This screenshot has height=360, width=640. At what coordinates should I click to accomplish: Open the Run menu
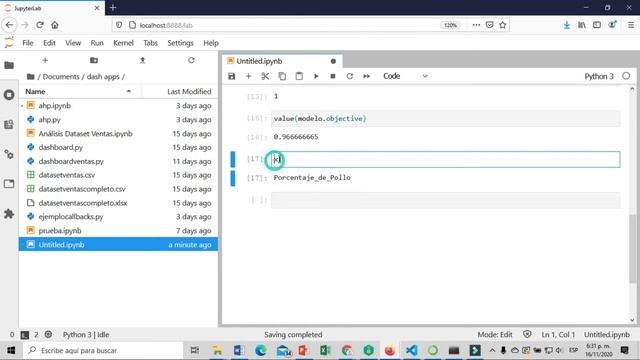click(97, 43)
